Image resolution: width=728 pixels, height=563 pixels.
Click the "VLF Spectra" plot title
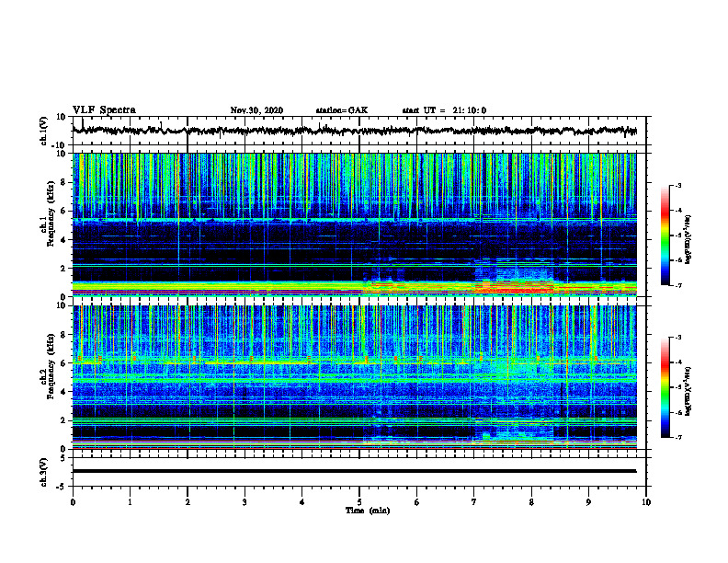[104, 110]
